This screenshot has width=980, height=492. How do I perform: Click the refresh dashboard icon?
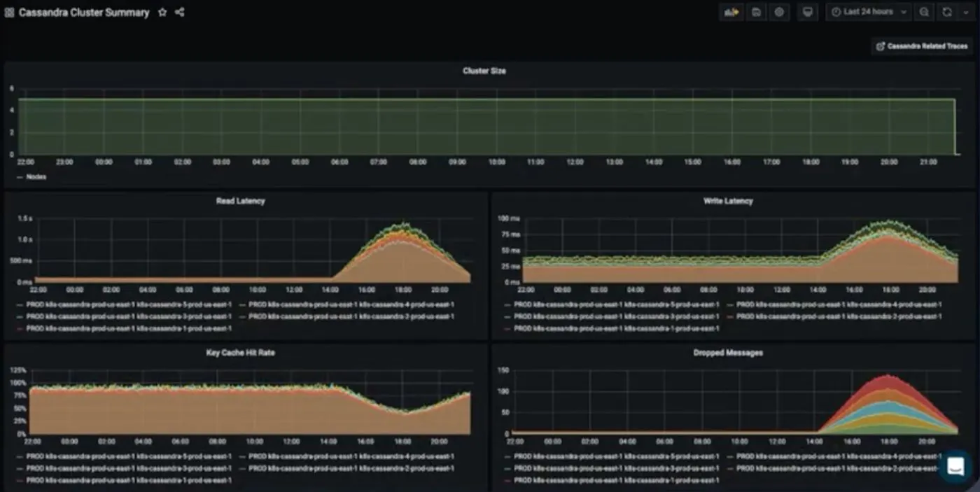pyautogui.click(x=948, y=12)
